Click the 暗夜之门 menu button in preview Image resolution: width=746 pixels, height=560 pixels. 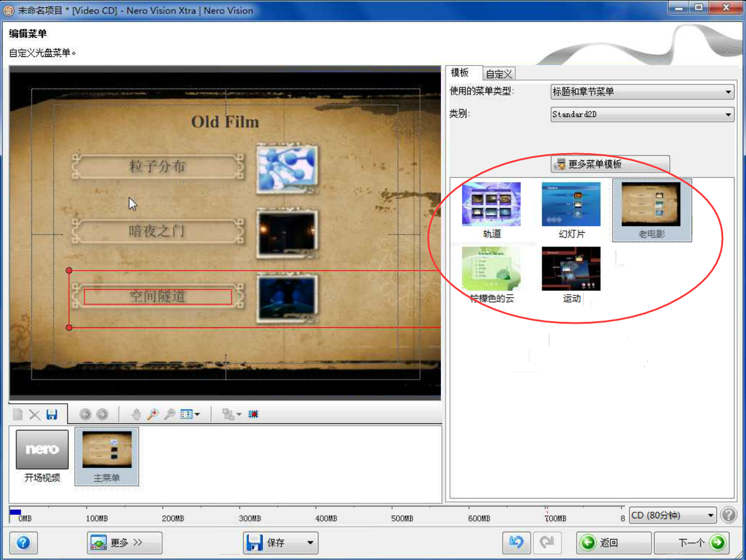pyautogui.click(x=158, y=231)
